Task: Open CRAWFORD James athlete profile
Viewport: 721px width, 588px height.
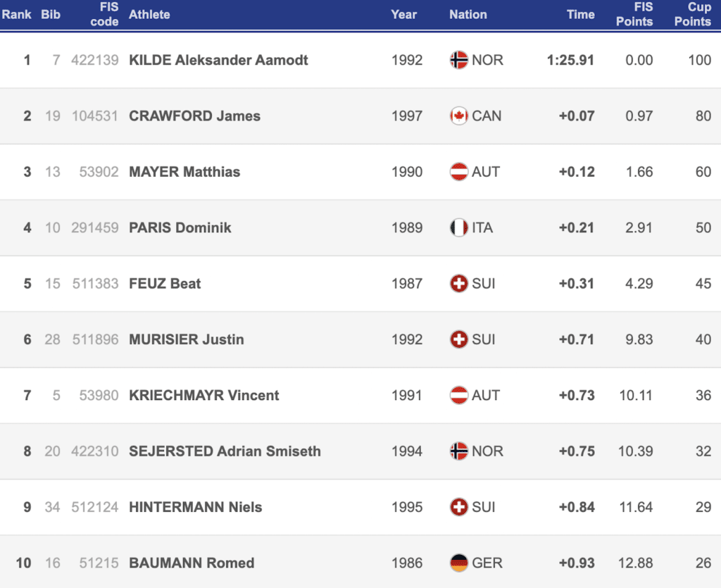Action: coord(194,116)
